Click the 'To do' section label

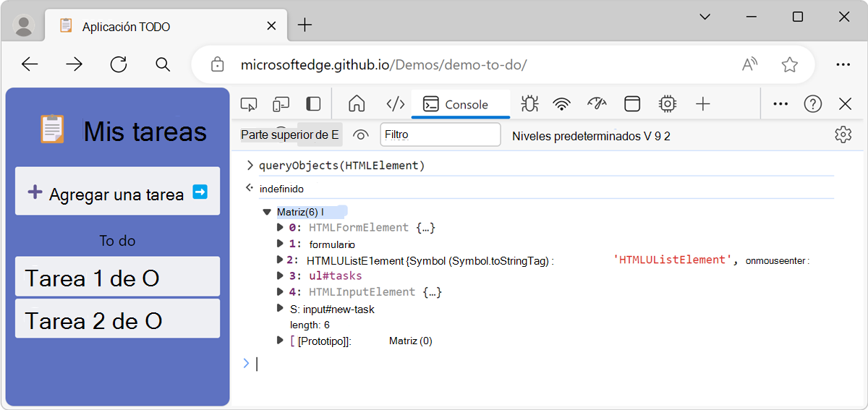(x=117, y=241)
